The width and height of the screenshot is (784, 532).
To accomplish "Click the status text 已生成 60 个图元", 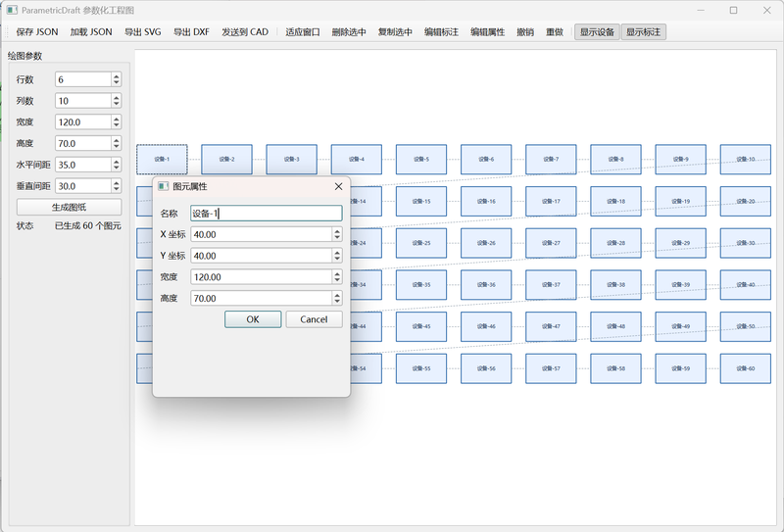I will tap(88, 226).
